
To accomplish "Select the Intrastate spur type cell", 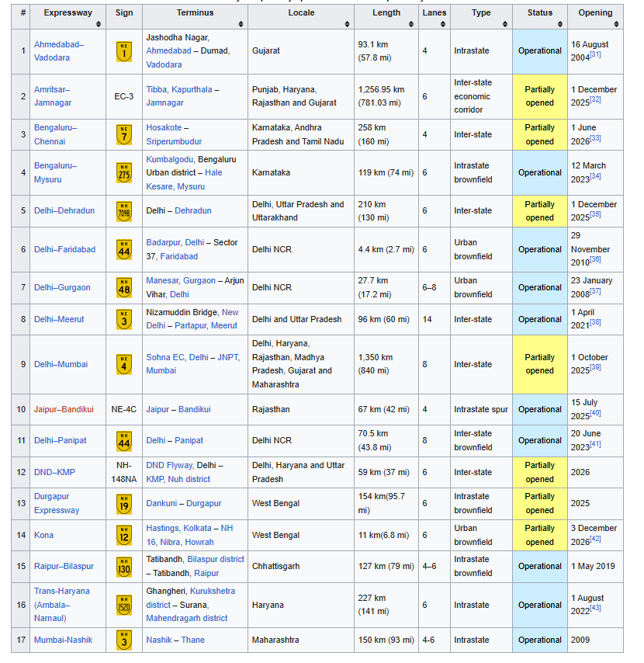I will [481, 409].
